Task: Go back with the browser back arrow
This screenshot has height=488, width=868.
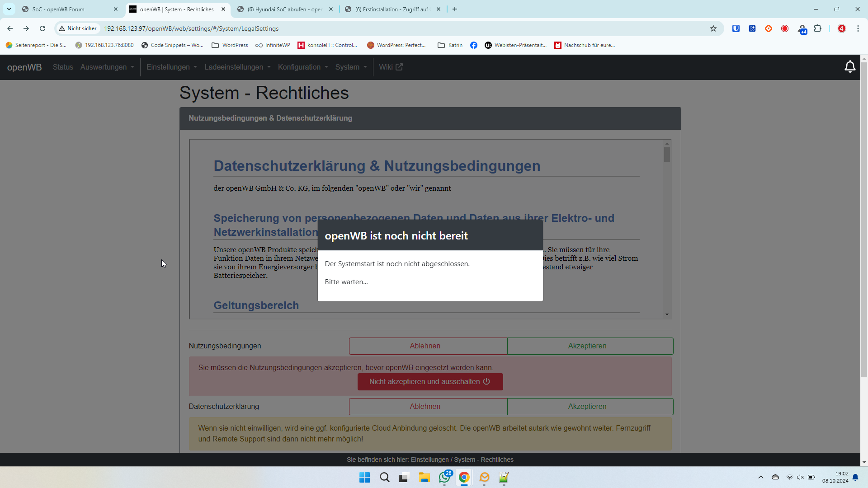Action: click(10, 28)
